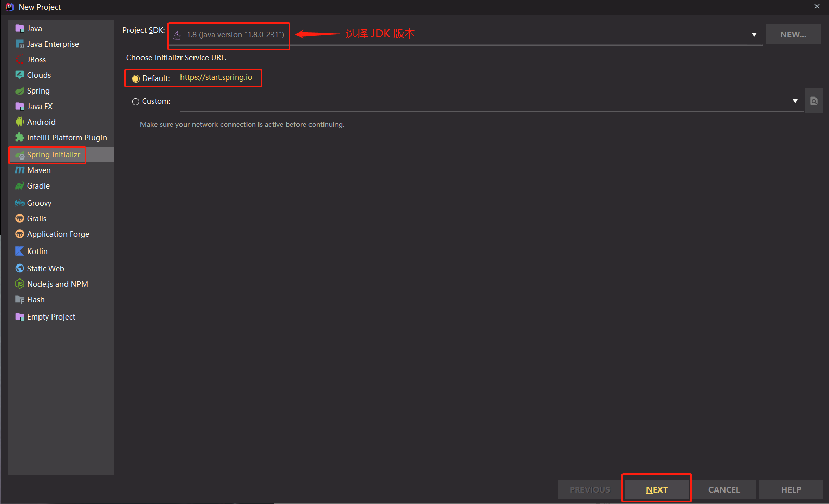Click the Android robot icon

click(20, 122)
